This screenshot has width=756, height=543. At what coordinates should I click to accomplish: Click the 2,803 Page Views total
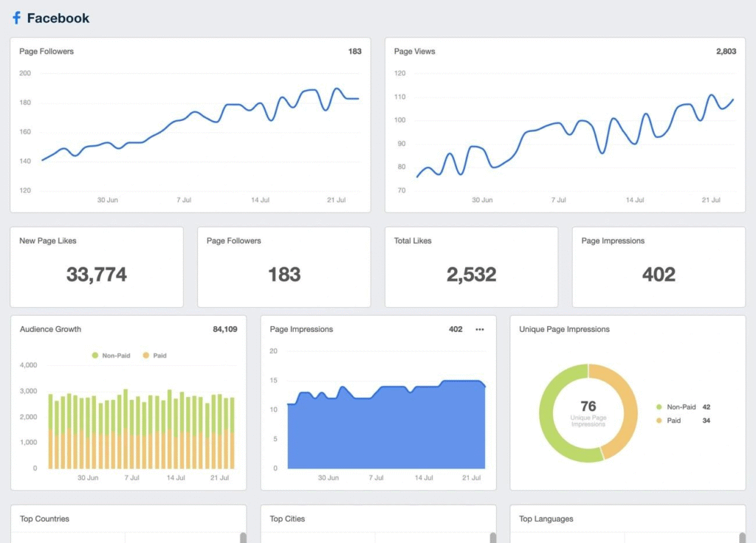[x=726, y=52]
